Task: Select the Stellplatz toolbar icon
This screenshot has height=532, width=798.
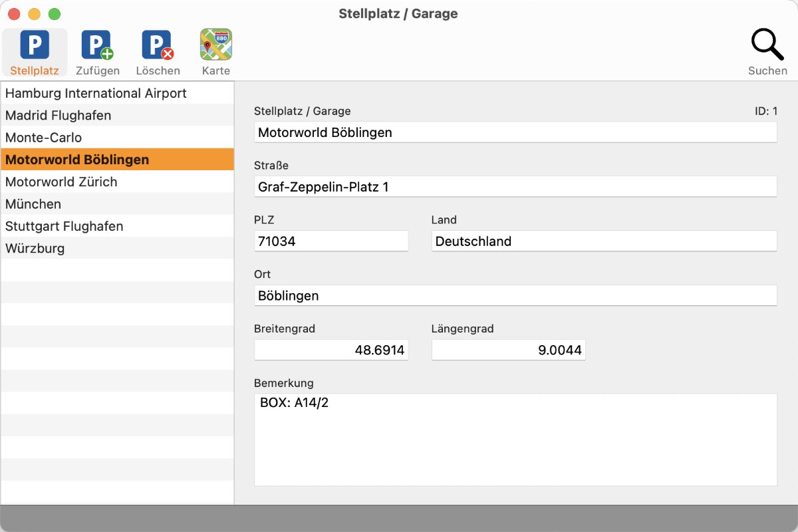Action: 35,53
